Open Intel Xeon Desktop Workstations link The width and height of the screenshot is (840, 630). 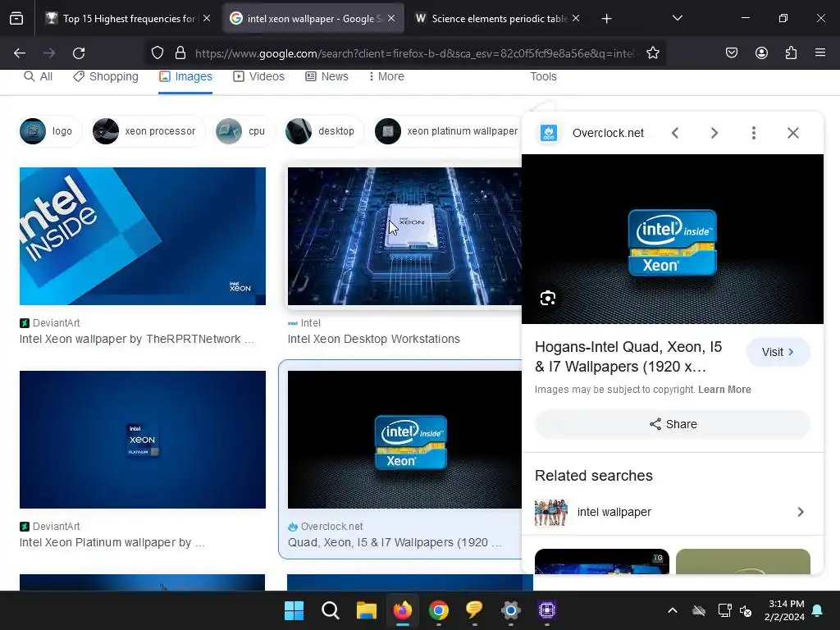373,339
